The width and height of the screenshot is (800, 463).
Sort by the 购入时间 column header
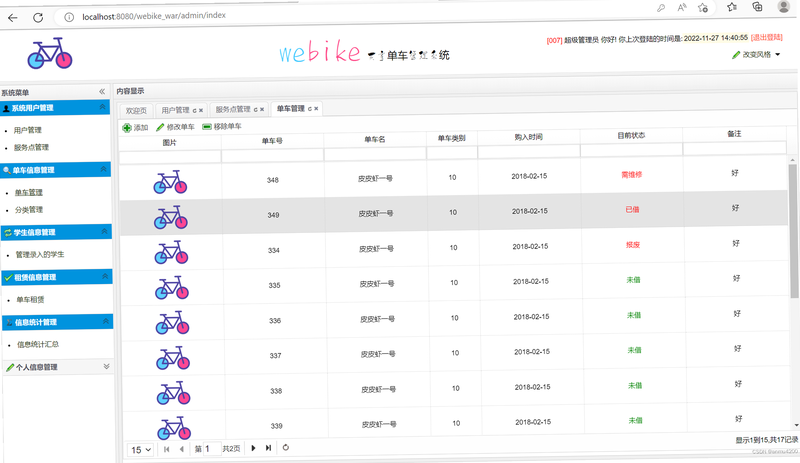point(528,137)
